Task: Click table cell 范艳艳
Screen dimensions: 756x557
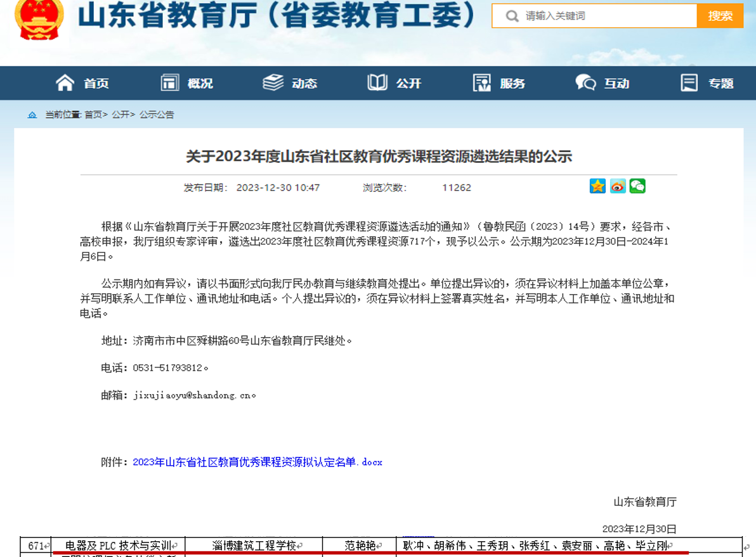Action: 360,546
